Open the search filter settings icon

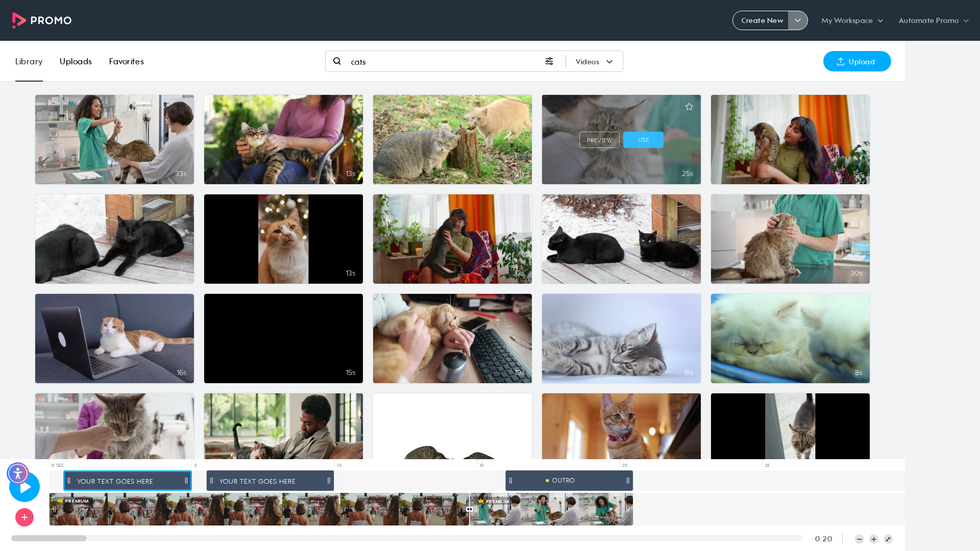pos(549,61)
